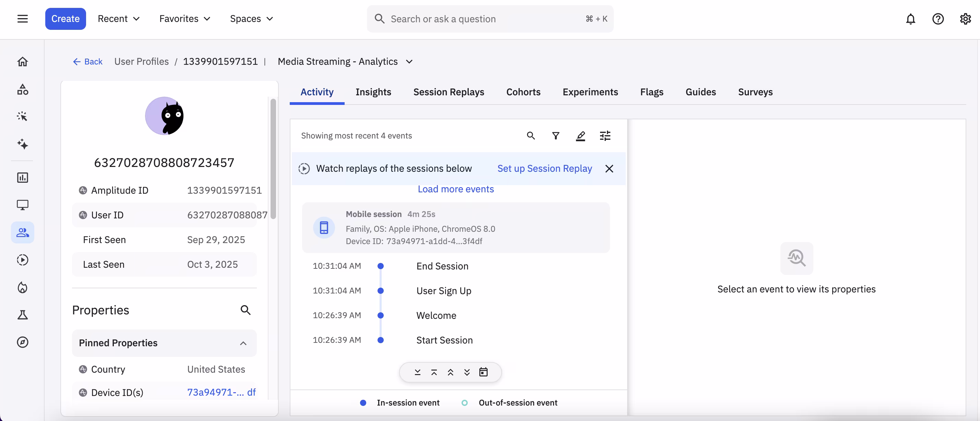The width and height of the screenshot is (980, 421).
Task: Open the activity event search magnifier
Action: 531,136
